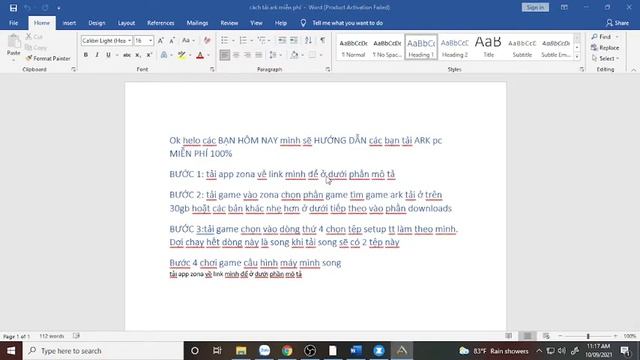Center the text
640x360 pixels.
click(236, 55)
